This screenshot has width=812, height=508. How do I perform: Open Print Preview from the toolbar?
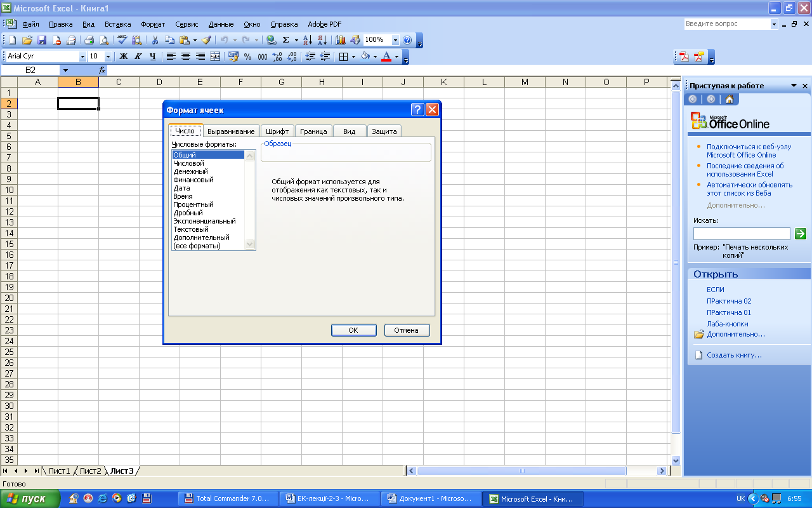[104, 40]
